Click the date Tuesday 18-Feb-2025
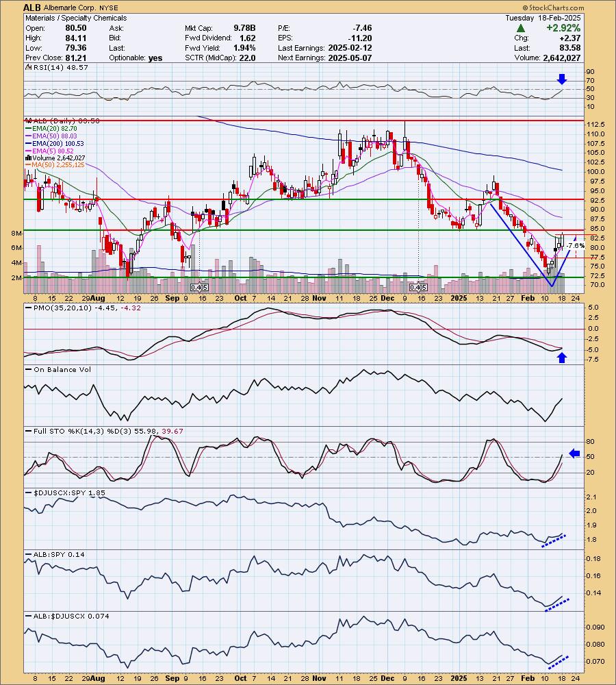This screenshot has width=616, height=685. (543, 18)
